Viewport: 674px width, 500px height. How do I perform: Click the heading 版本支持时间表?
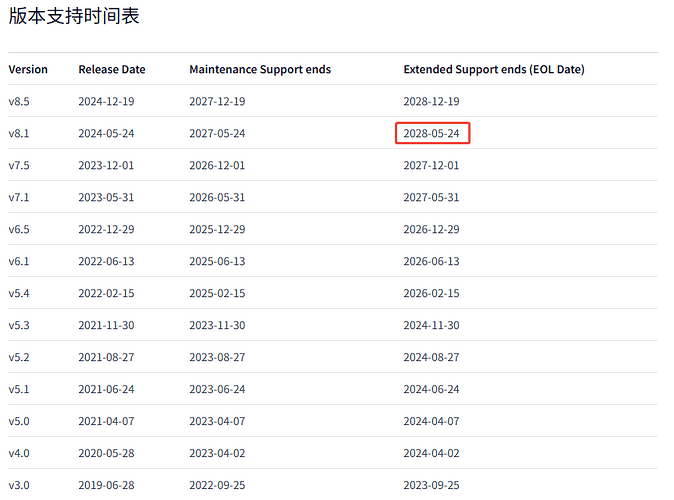pos(74,16)
